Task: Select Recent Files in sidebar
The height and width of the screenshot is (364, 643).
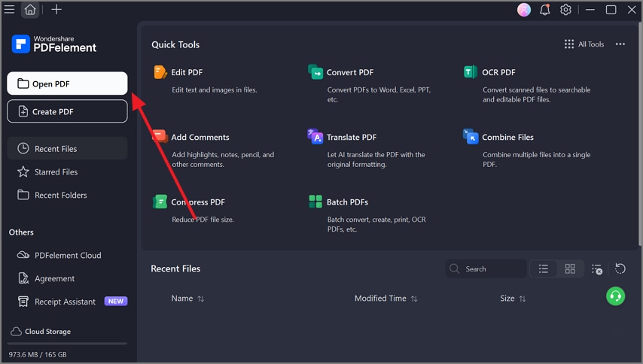Action: [x=67, y=149]
